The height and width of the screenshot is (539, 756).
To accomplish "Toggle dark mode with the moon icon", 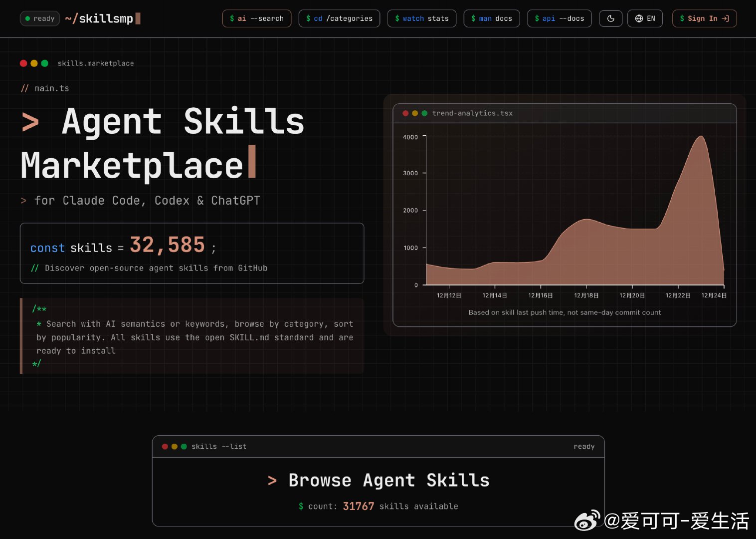I will (610, 18).
